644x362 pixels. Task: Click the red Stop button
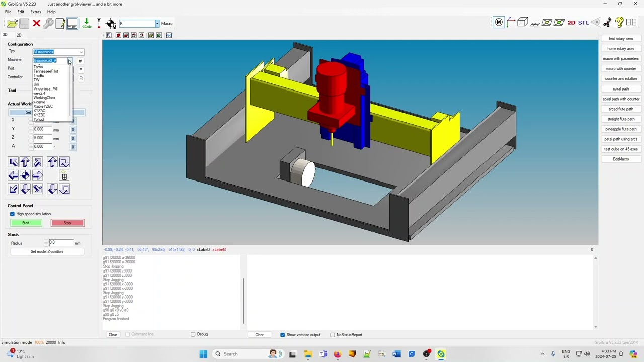[x=67, y=223]
